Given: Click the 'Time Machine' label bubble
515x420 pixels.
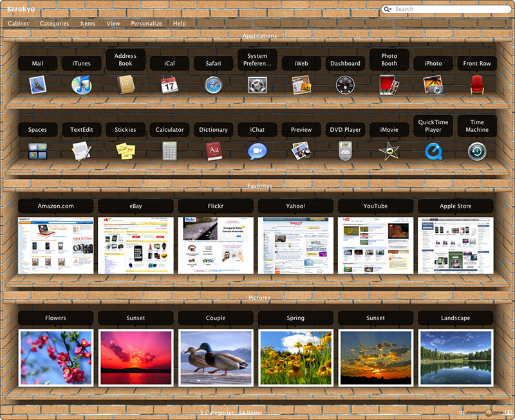Looking at the screenshot, I should tap(477, 126).
